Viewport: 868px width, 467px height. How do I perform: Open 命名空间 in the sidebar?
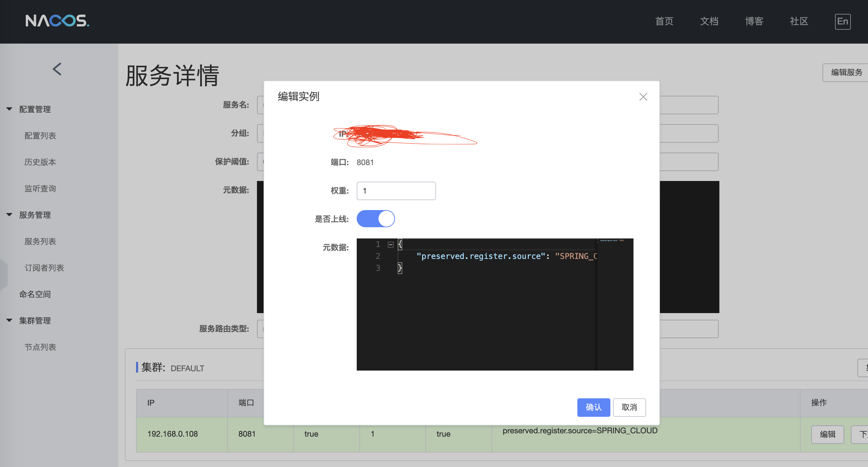(x=35, y=294)
